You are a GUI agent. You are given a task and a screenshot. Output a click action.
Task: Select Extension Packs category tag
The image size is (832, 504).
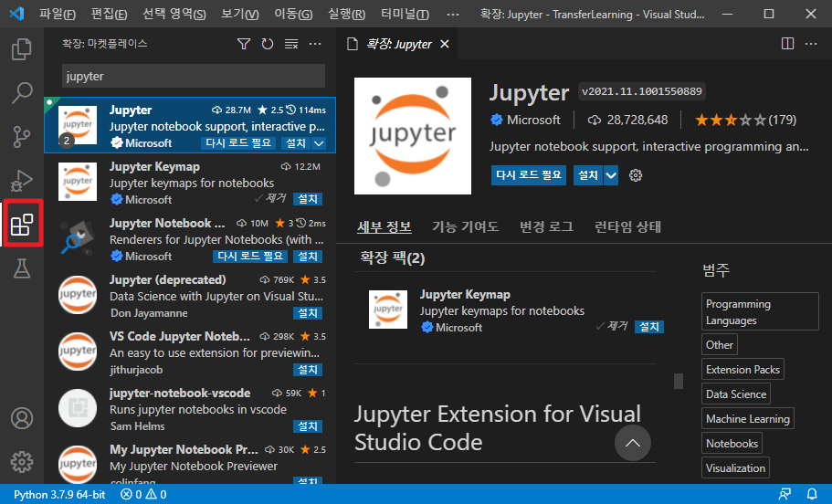pos(742,369)
